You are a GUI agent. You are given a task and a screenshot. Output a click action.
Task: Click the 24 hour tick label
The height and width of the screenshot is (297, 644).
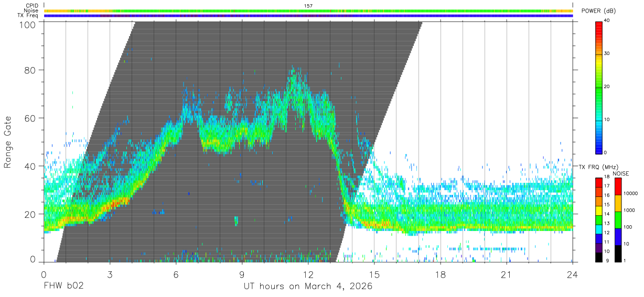tap(573, 274)
